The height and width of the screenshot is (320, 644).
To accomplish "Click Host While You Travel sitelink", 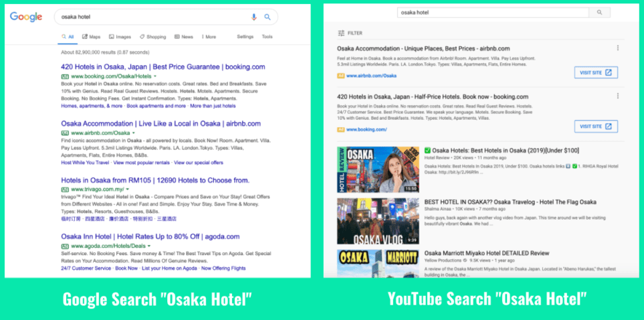I will [x=85, y=163].
